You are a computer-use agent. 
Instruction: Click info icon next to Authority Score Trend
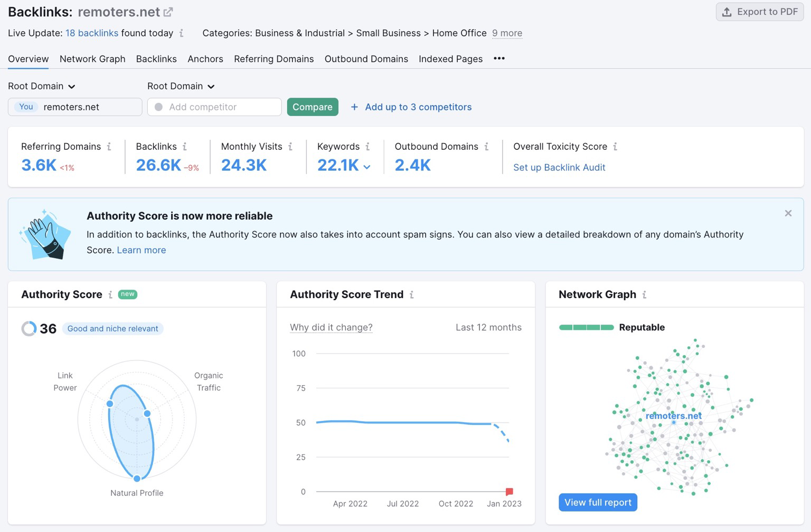[x=412, y=295]
